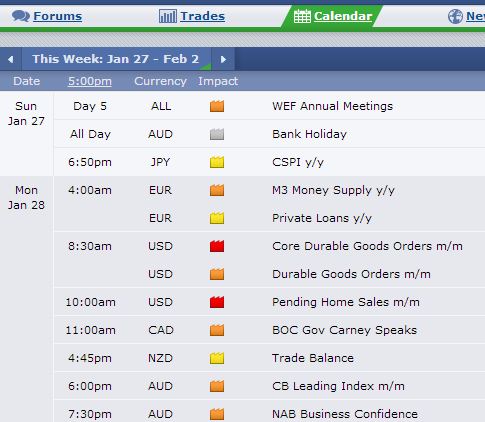The height and width of the screenshot is (422, 485).
Task: Click red impact icon for Core Durable Goods
Action: (217, 246)
